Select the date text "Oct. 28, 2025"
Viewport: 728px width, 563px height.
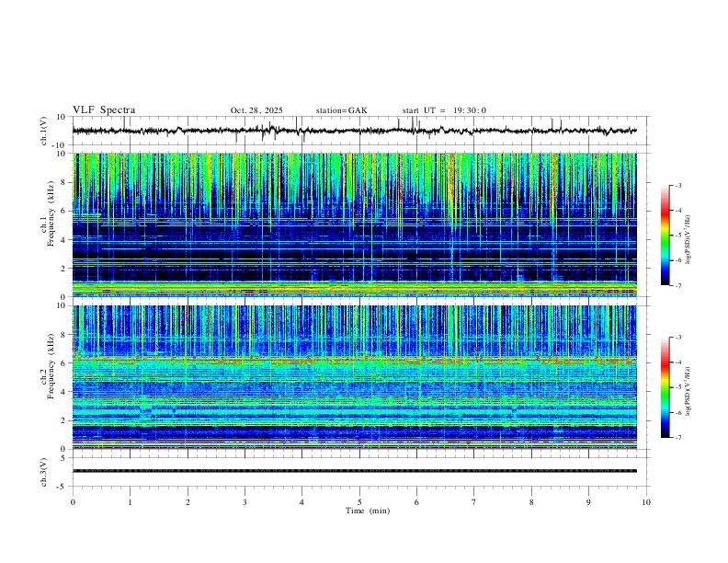pos(256,110)
